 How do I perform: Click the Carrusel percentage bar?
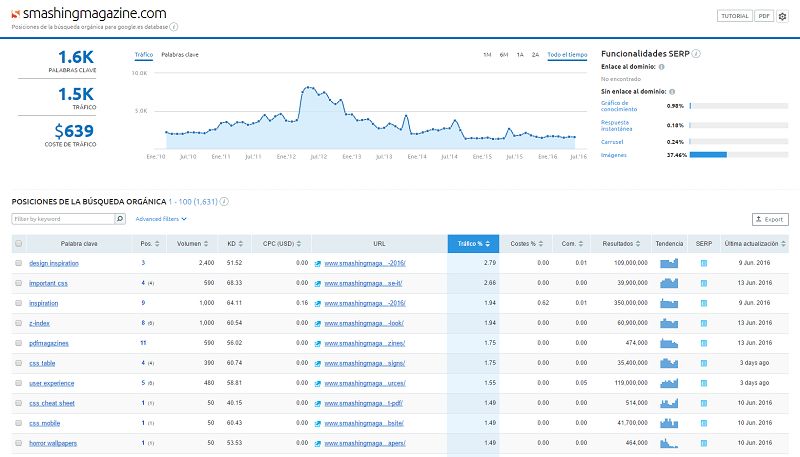pos(739,142)
